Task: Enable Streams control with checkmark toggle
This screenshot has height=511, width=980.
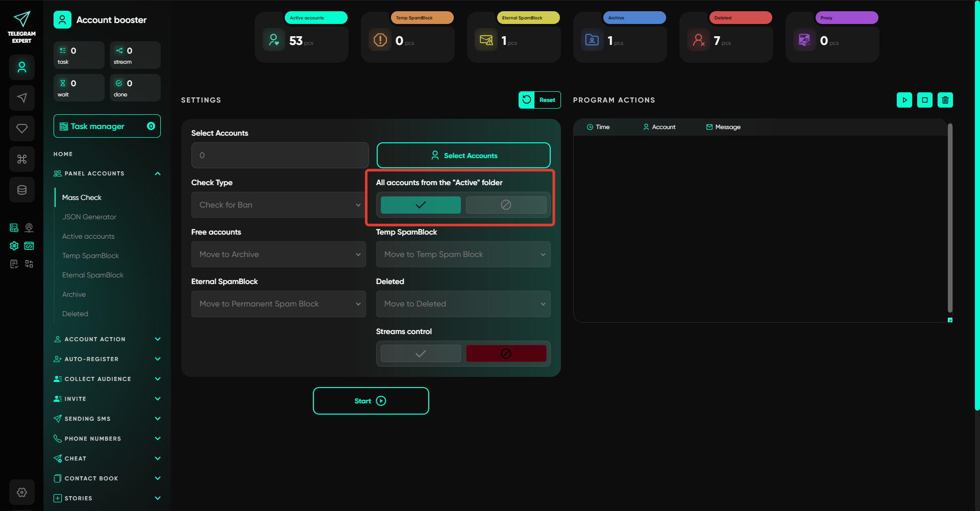Action: pos(421,353)
